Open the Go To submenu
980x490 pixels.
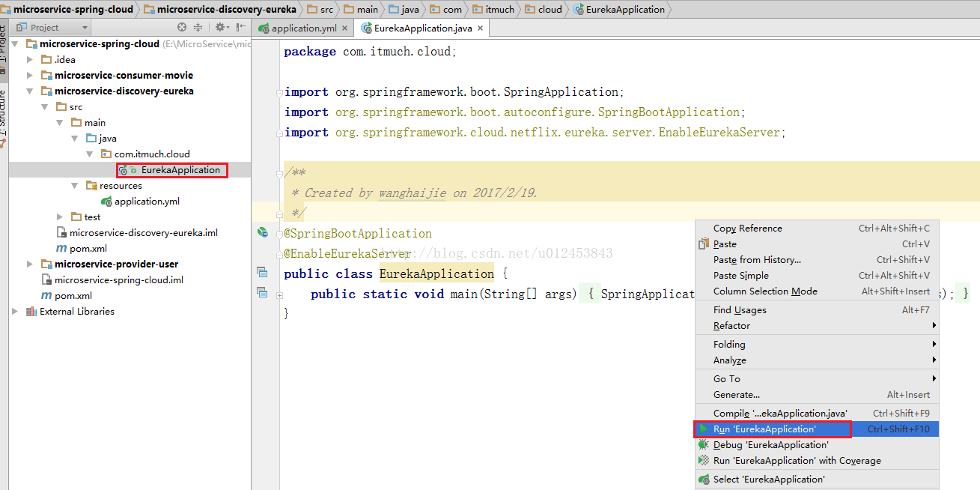click(x=817, y=379)
